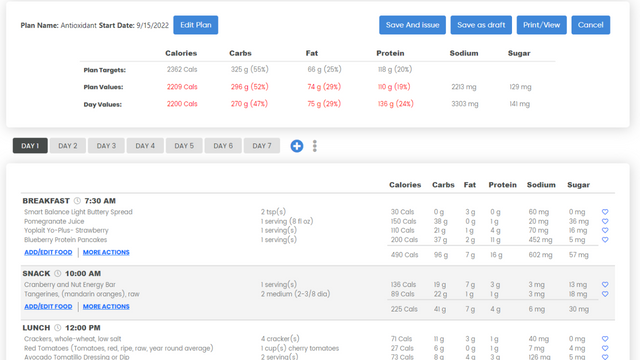Click Day Values sodium 3303 mg

click(465, 104)
